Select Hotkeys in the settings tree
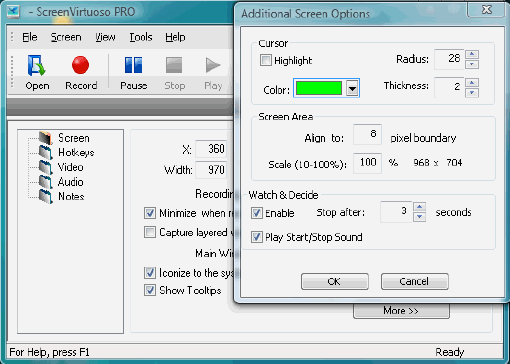The image size is (510, 364). click(76, 152)
